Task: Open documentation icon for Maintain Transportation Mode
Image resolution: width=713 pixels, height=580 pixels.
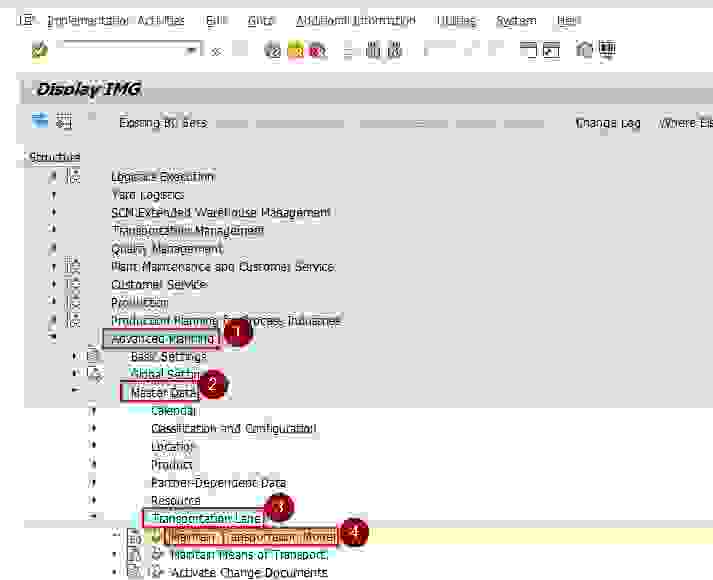Action: pyautogui.click(x=135, y=538)
